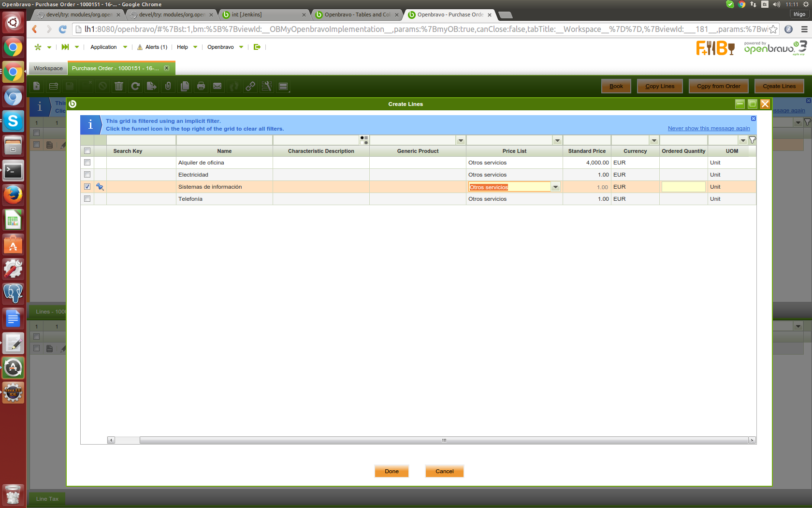The width and height of the screenshot is (812, 508).
Task: Check the Alquiler de oficina row checkbox
Action: (x=87, y=163)
